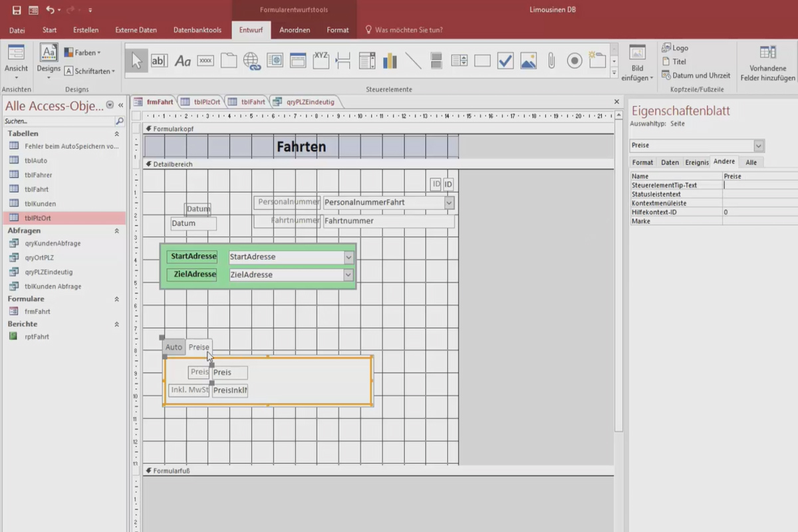Click the Logo button in ribbon
798x532 pixels.
(675, 48)
